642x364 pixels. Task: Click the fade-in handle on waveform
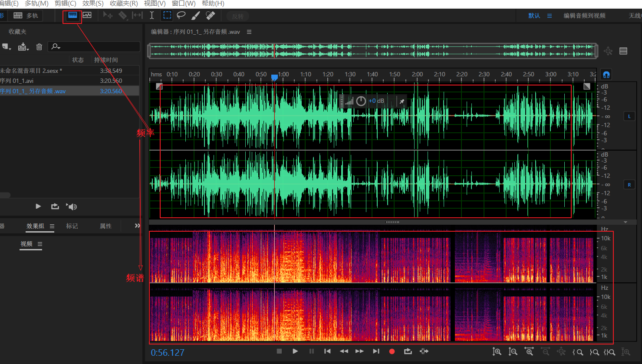159,86
